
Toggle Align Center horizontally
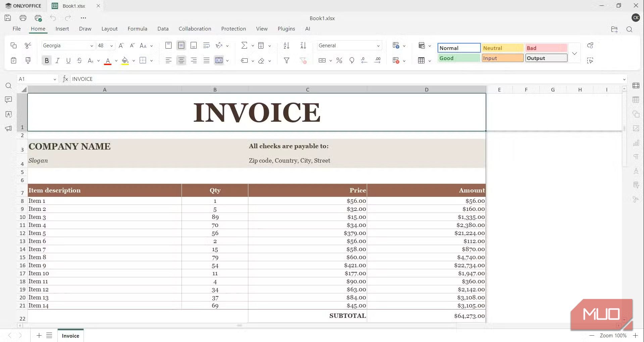pos(181,60)
